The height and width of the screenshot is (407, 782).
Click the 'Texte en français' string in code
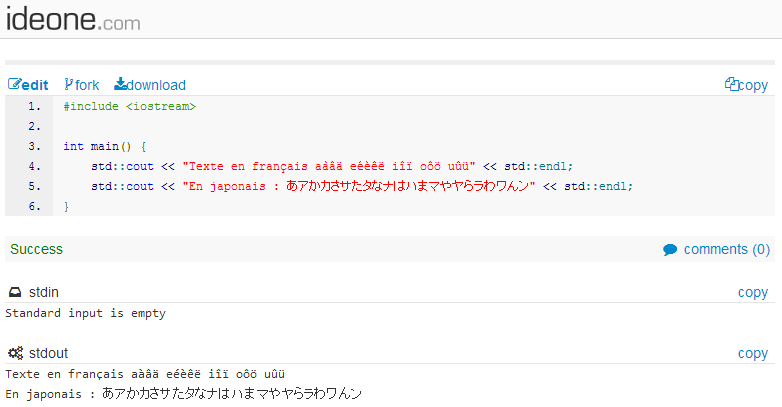point(329,166)
